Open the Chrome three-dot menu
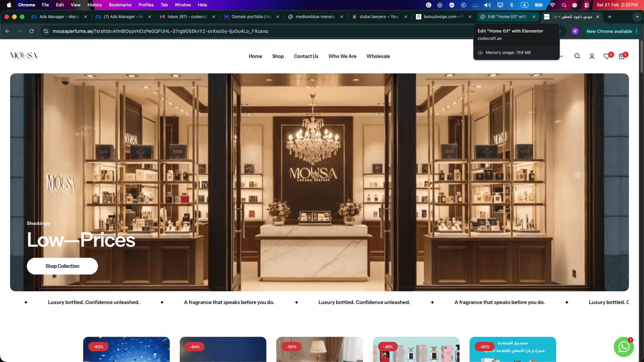Screen dimensions: 644x362 637,31
